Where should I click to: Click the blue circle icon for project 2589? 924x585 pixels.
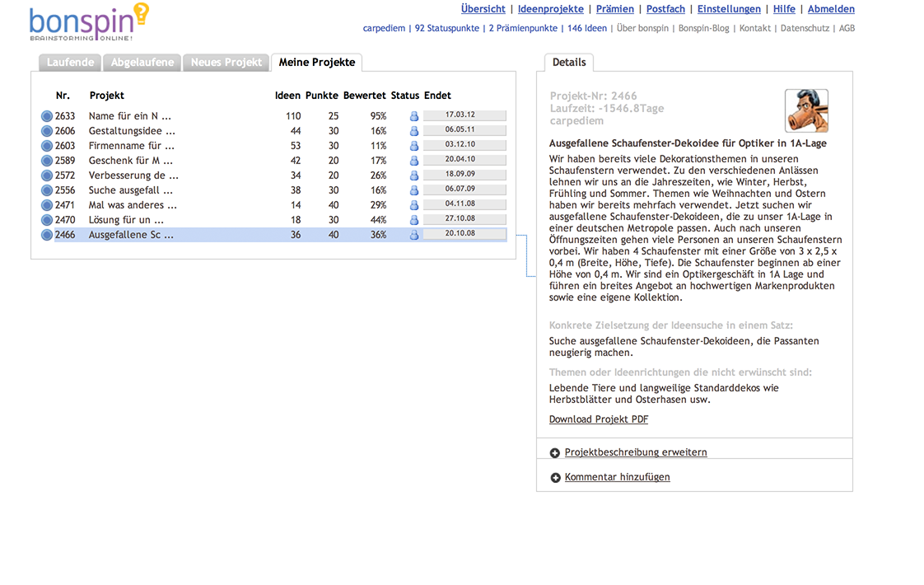(x=47, y=161)
